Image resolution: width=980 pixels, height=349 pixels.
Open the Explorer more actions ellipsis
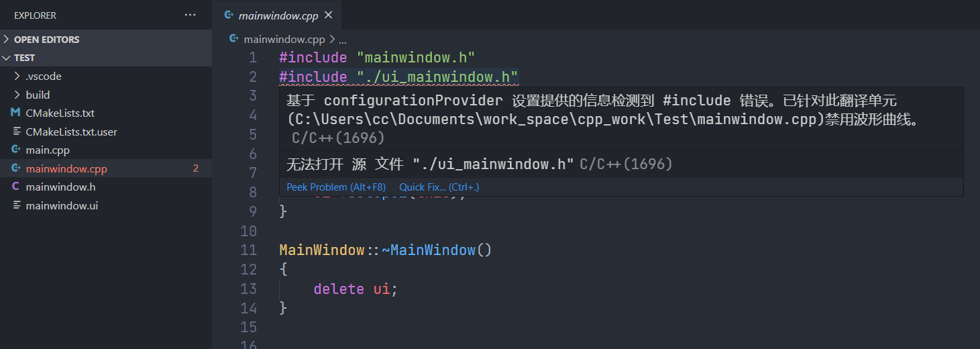point(190,15)
